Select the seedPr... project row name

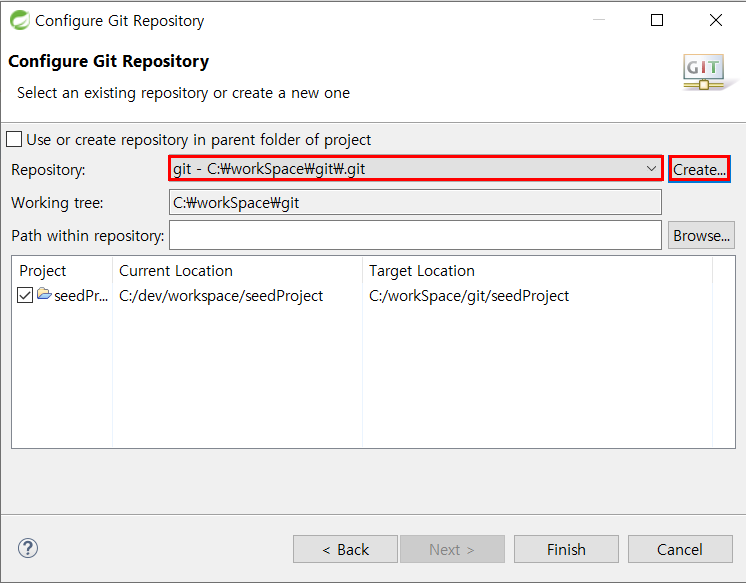click(81, 296)
